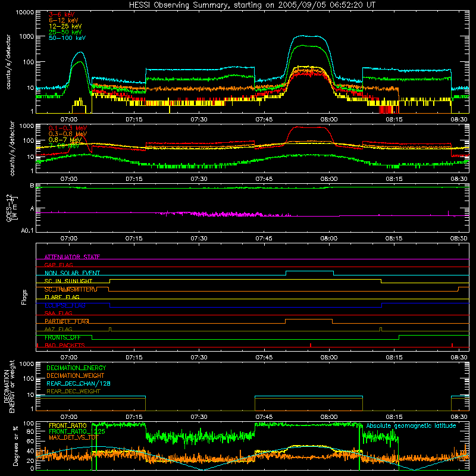476x476 pixels.
Task: Click the DECIMATION ENERGY or weight axis title
Action: [9, 386]
